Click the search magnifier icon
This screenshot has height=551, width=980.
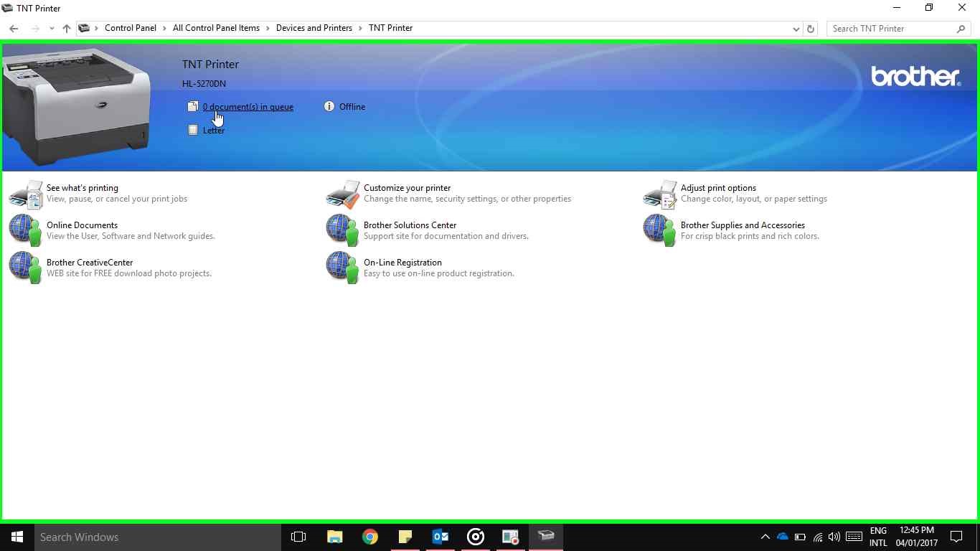point(961,29)
